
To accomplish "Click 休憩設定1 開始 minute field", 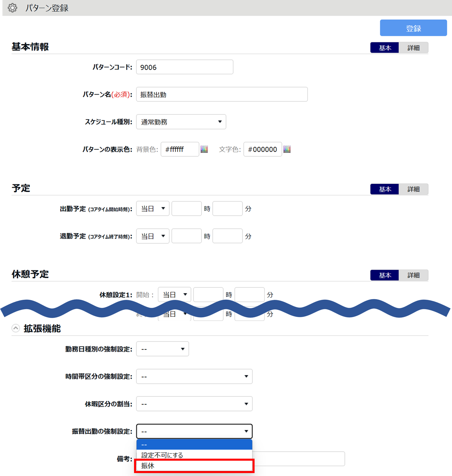I will click(250, 294).
